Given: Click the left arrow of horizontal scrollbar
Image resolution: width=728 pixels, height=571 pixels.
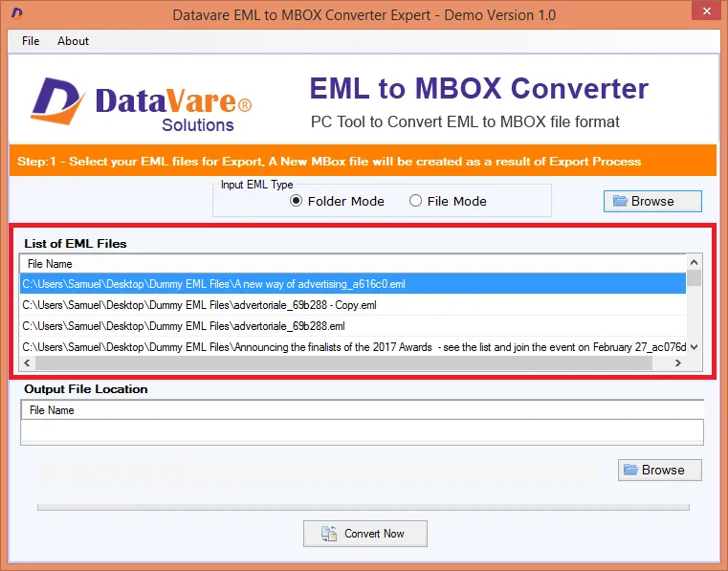Looking at the screenshot, I should tap(27, 363).
